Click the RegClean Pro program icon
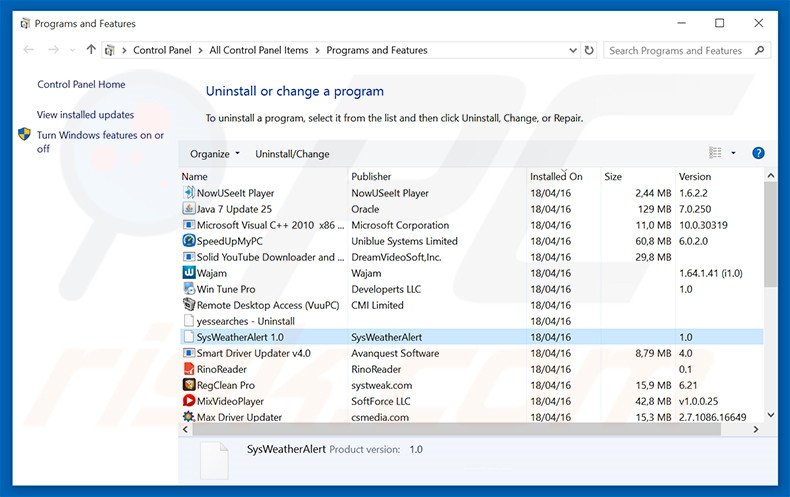Screen dimensions: 790x497 (x=188, y=385)
